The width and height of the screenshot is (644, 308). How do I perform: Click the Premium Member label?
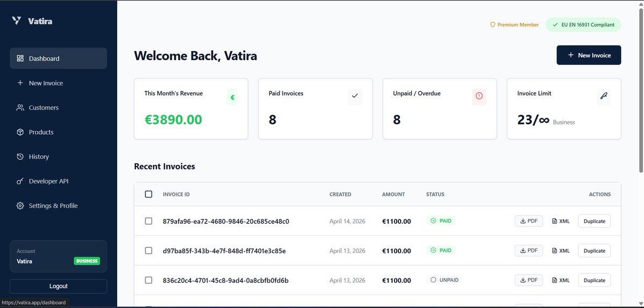coord(518,25)
